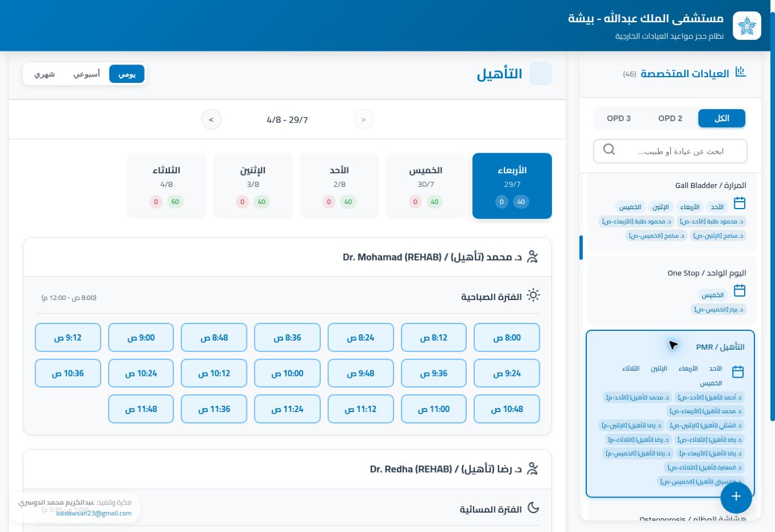
Task: Click the search magnifier icon
Action: point(609,150)
